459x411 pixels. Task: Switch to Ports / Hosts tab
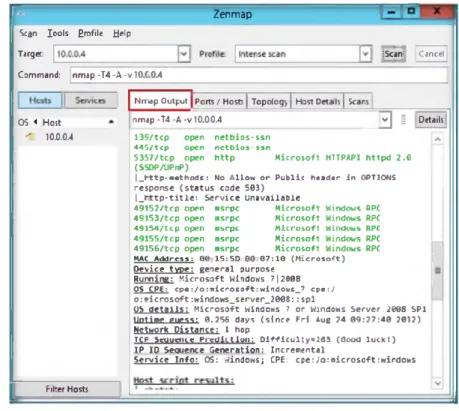(x=219, y=101)
